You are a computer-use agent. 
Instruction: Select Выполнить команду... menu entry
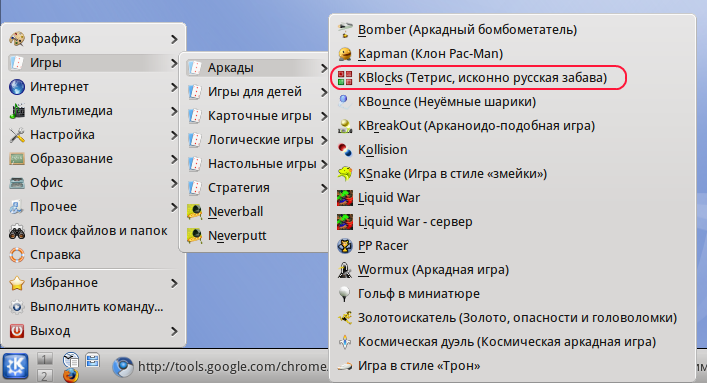coord(94,307)
